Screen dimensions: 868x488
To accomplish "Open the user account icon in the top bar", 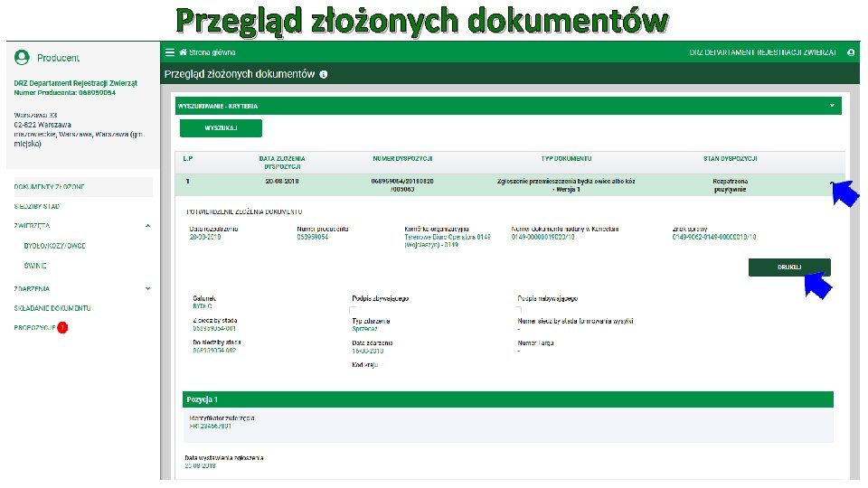I will (x=851, y=52).
